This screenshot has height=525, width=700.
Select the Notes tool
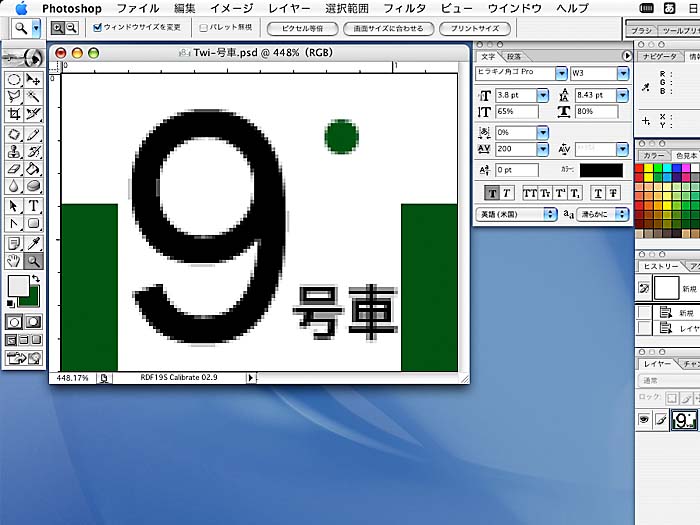coord(14,243)
